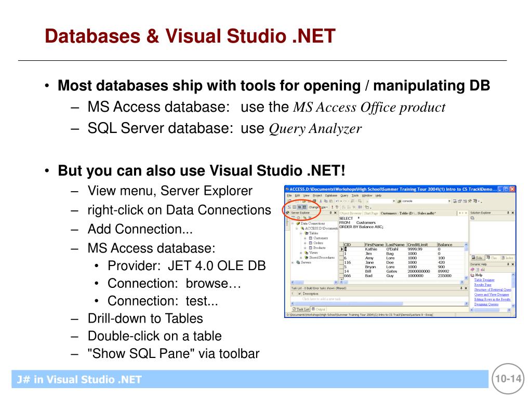Click the Dynamic Help Contents book icon
This screenshot has height=399, width=532.
(x=472, y=270)
